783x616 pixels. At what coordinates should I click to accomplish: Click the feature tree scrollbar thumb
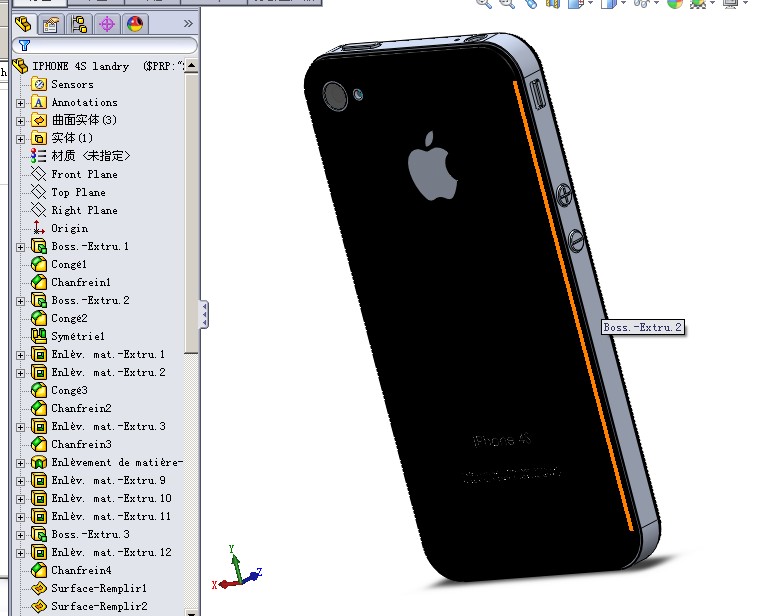click(191, 214)
